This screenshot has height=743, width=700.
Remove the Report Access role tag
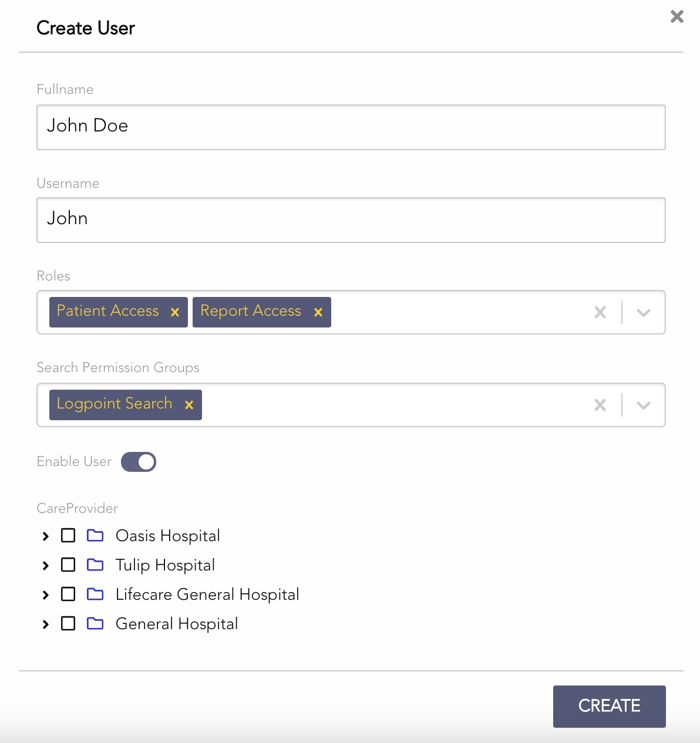[x=318, y=312]
